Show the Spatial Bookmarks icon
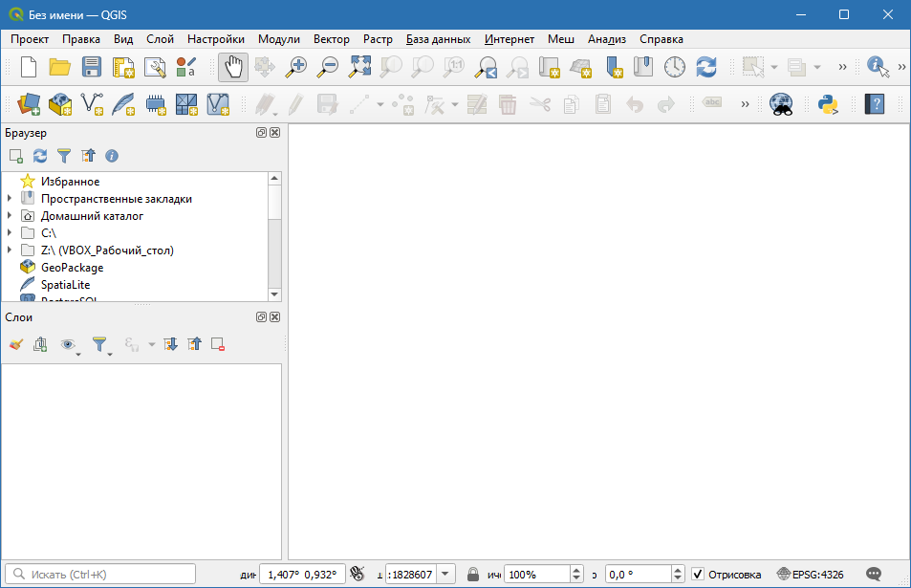Image resolution: width=911 pixels, height=588 pixels. 643,67
